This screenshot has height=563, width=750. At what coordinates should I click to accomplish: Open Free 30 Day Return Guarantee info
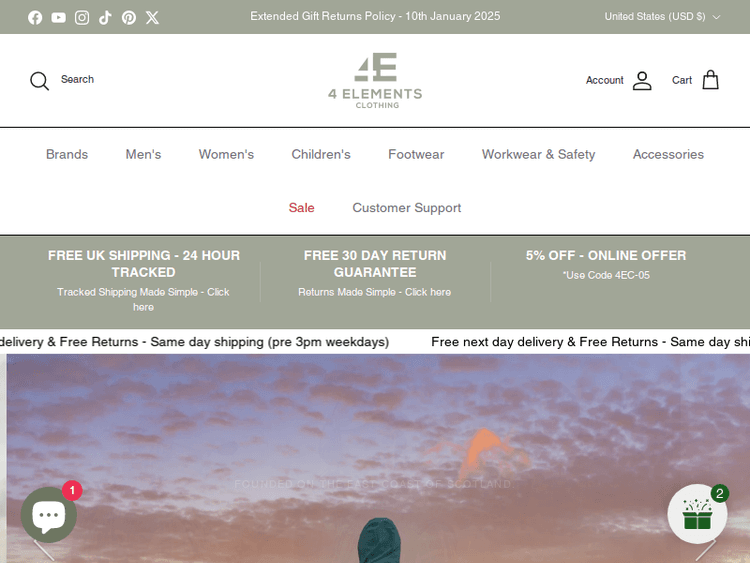(375, 273)
